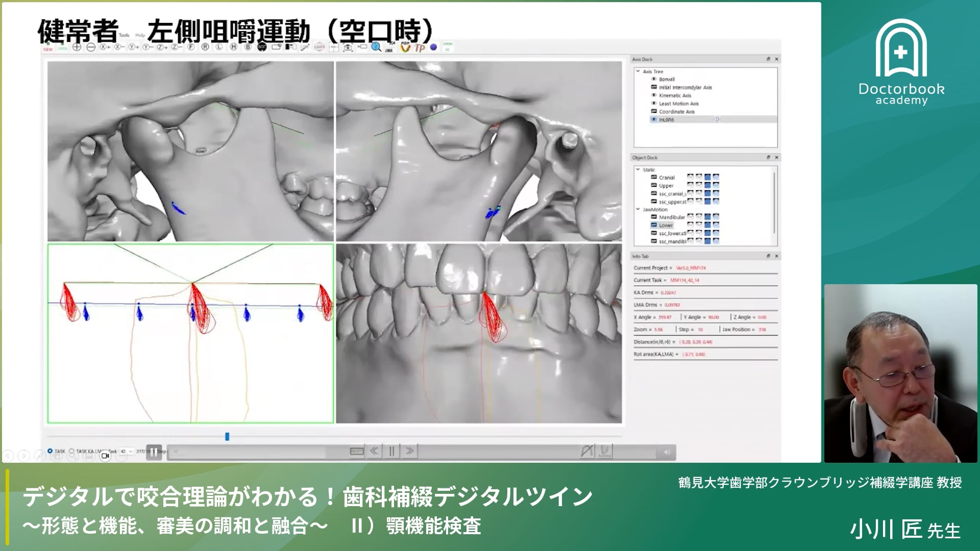Select the Lower item in Object Dock

click(x=666, y=226)
